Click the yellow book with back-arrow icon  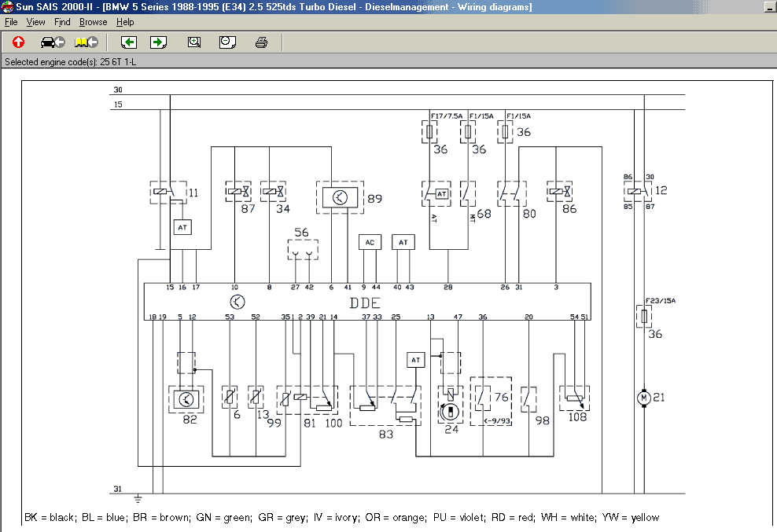(x=87, y=42)
